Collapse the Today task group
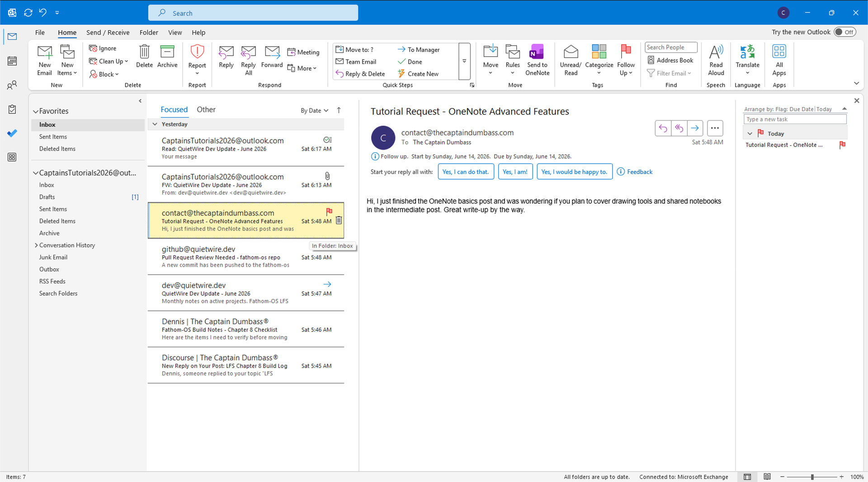This screenshot has width=868, height=482. coord(750,134)
